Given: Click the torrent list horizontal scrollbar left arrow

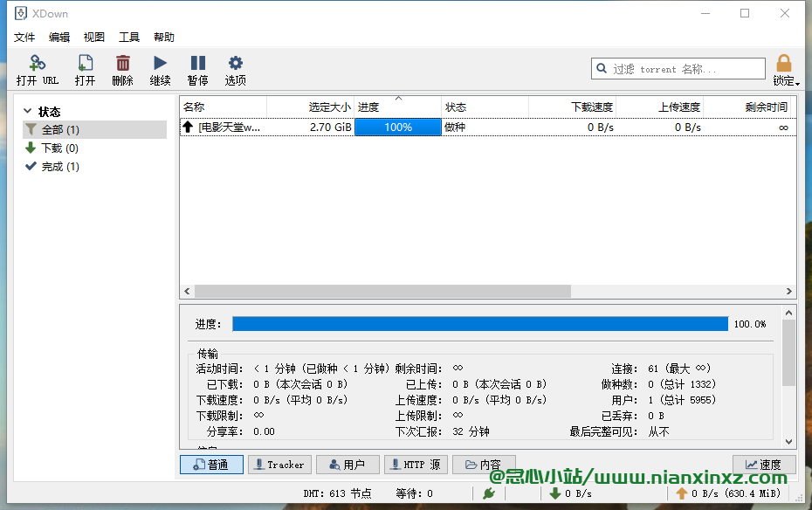Looking at the screenshot, I should pos(187,291).
